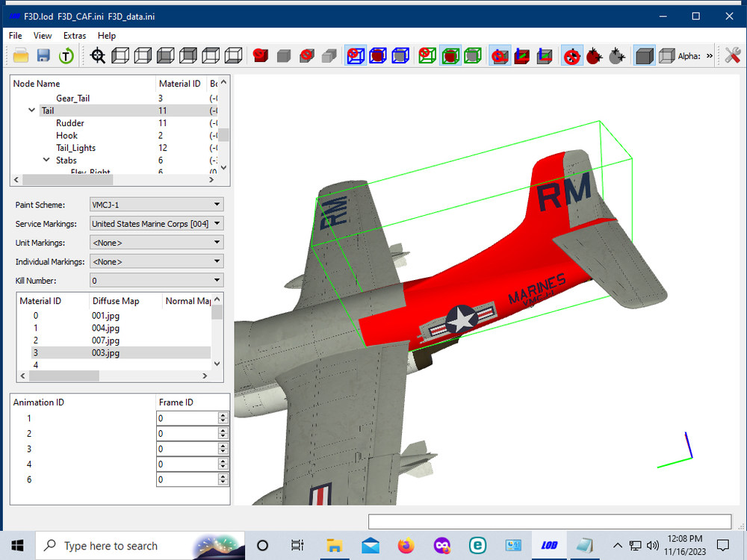The width and height of the screenshot is (747, 560).
Task: Select the 004.jpg material row
Action: tap(114, 328)
